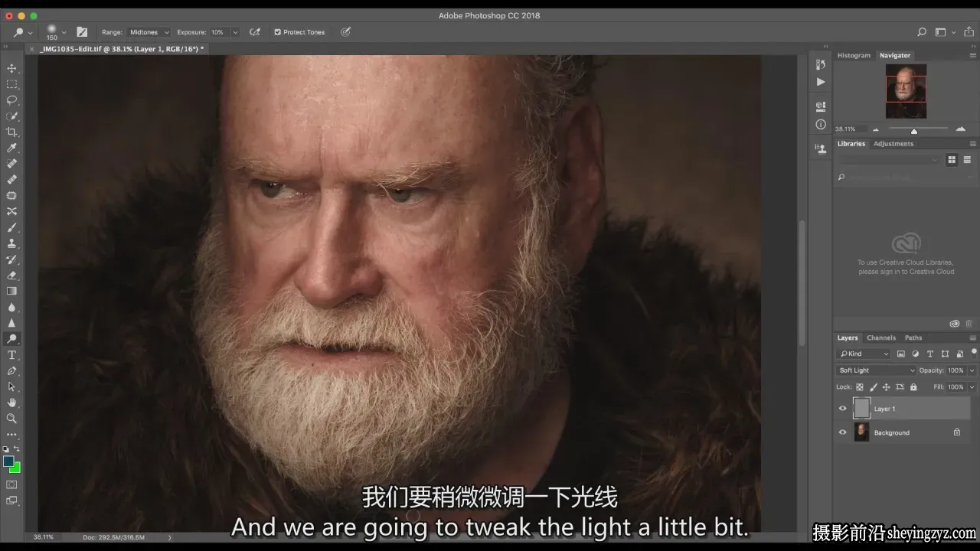
Task: Select the Pen tool
Action: (x=11, y=371)
